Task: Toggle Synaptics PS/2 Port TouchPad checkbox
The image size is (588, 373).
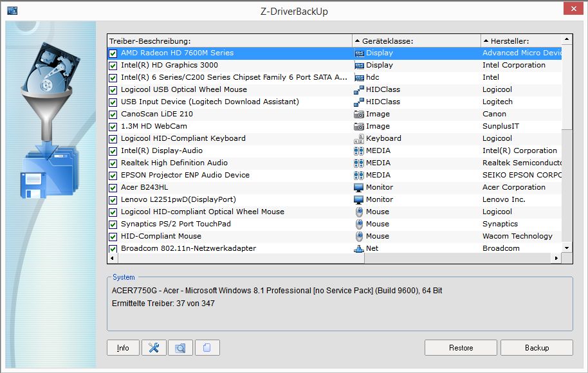Action: coord(113,224)
